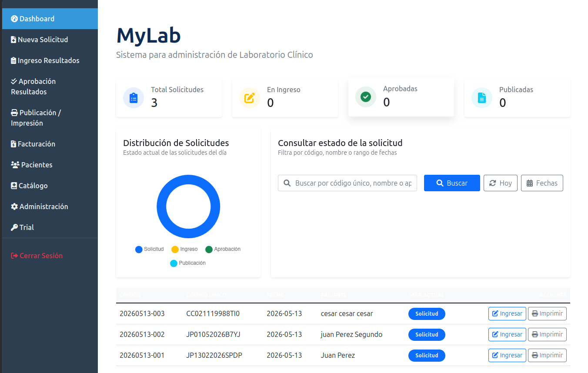Click patient name cesar cesar cesar
This screenshot has width=588, height=373.
pyautogui.click(x=347, y=313)
